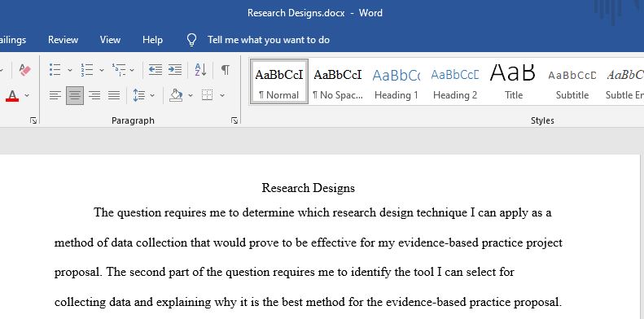644x319 pixels.
Task: Click the line starting 'proposal. The second part'
Action: [284, 272]
